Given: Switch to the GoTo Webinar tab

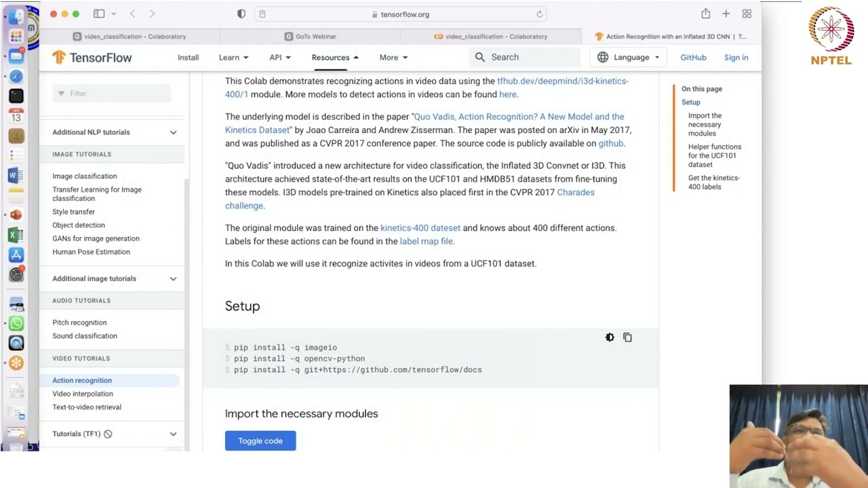Looking at the screenshot, I should click(311, 37).
